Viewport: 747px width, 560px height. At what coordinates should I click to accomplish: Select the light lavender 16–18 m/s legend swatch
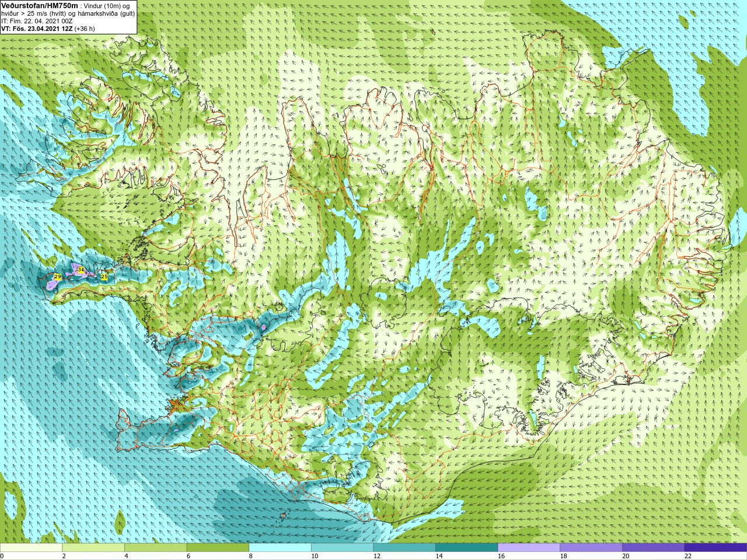pos(529,548)
